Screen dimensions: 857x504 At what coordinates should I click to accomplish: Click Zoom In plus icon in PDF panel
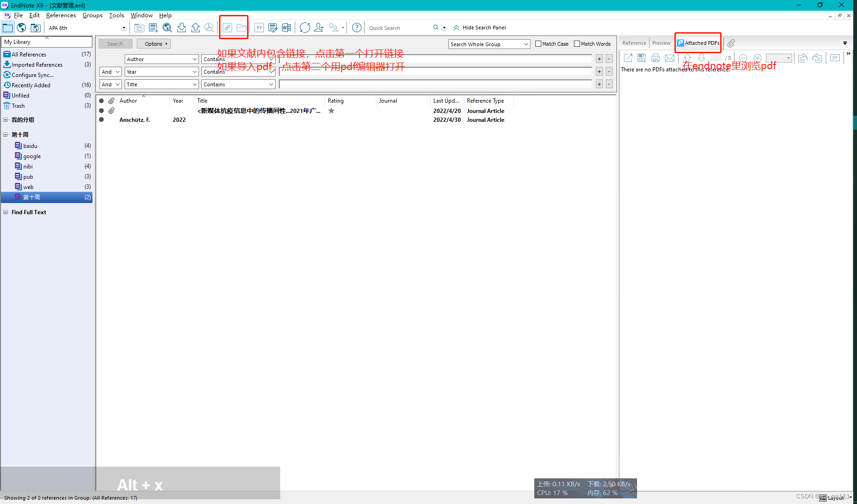(758, 58)
